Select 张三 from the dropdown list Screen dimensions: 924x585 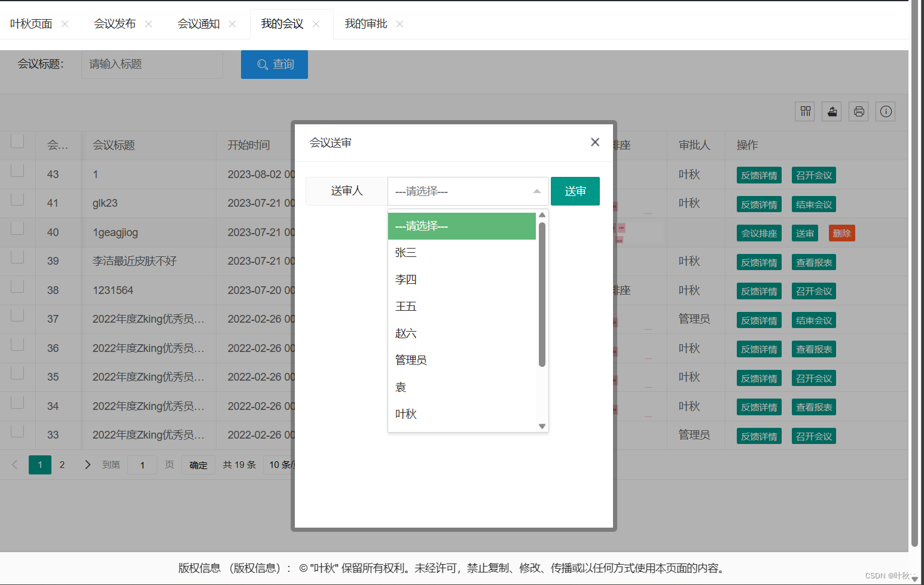pos(462,253)
